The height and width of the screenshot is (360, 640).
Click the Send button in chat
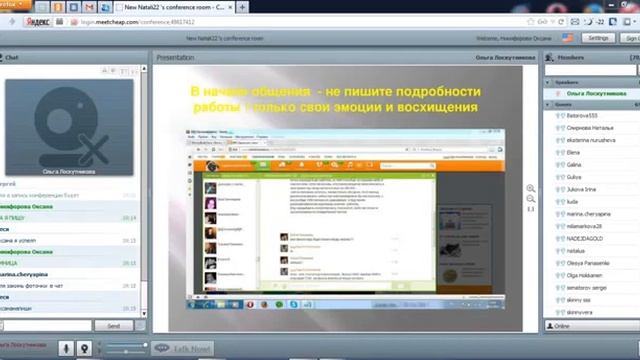click(114, 326)
